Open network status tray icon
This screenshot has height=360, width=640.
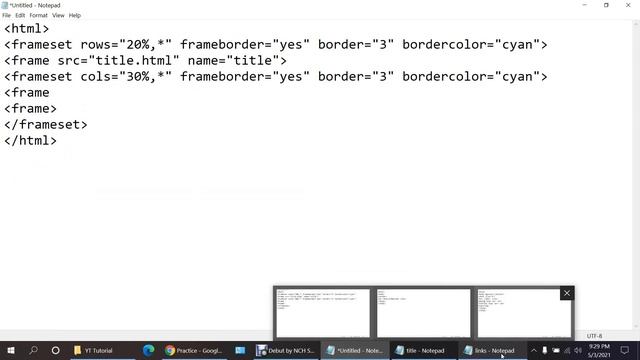567,350
